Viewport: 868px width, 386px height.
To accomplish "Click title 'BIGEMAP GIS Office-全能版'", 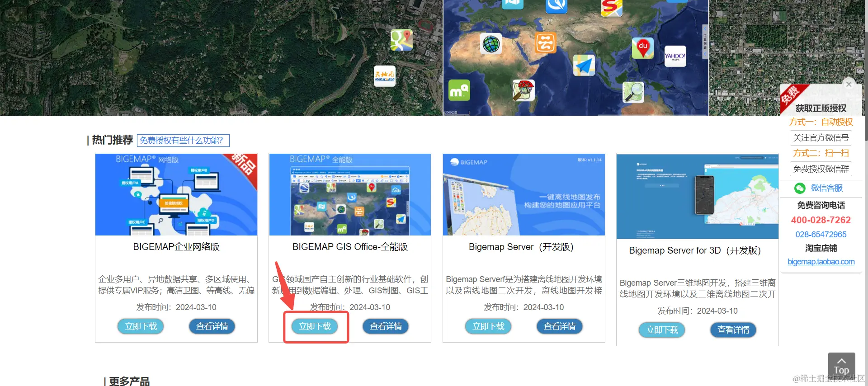I will pos(350,247).
